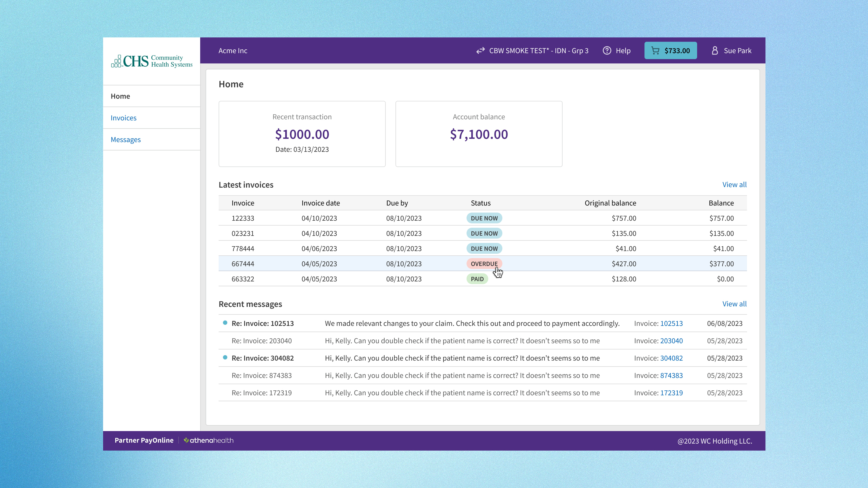The height and width of the screenshot is (488, 868).
Task: Click the shopping cart icon
Action: (655, 50)
